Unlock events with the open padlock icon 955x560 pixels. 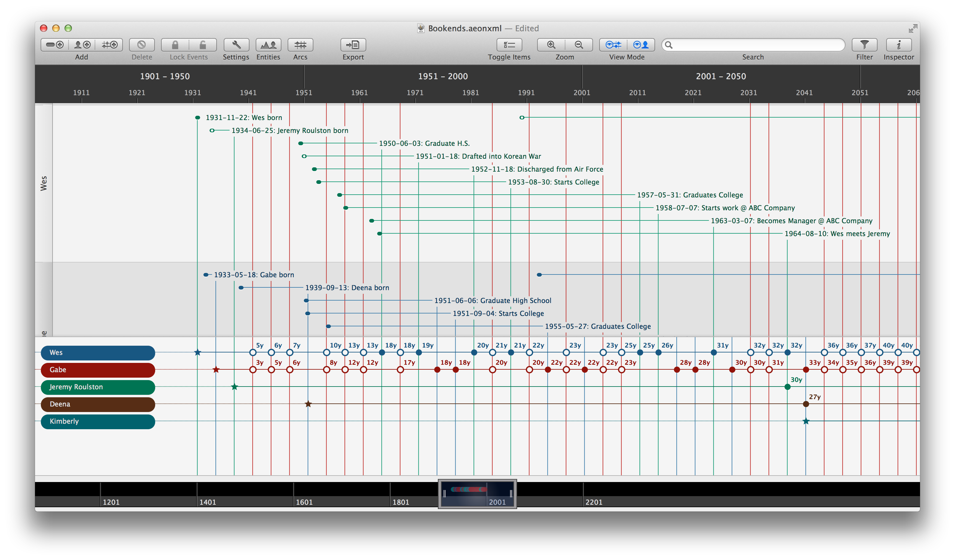point(203,45)
